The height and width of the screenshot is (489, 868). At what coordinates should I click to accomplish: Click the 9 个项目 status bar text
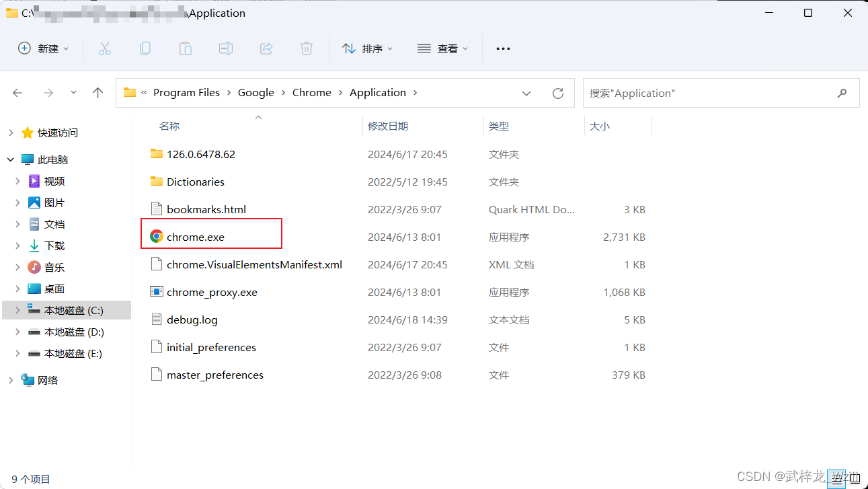(31, 479)
